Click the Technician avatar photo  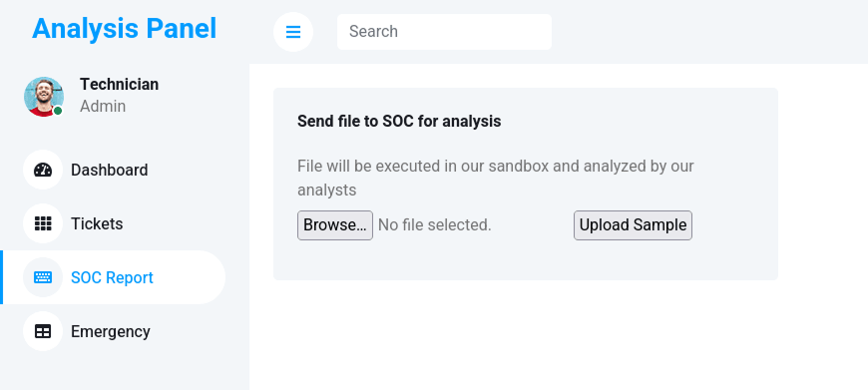(44, 97)
